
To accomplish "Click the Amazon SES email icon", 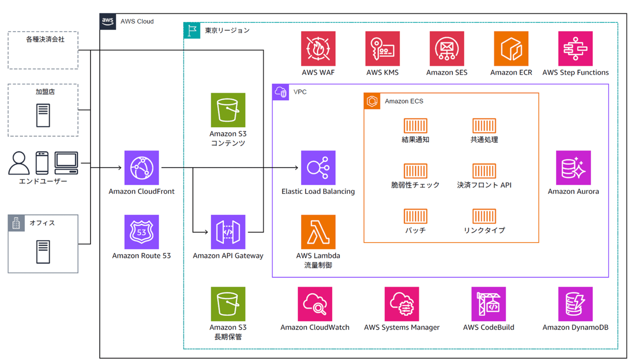I will coord(447,49).
